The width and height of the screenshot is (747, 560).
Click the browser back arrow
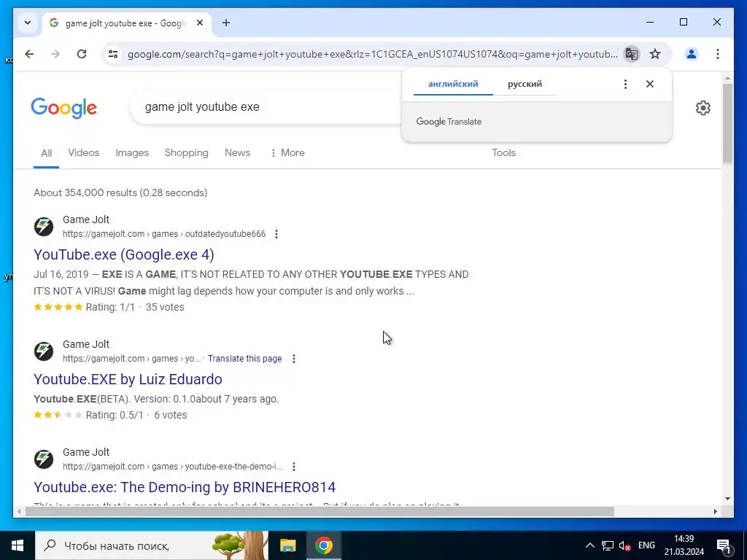tap(29, 54)
